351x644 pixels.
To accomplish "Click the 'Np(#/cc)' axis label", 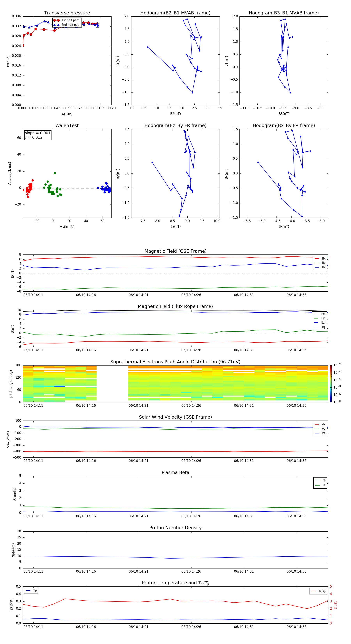I will coord(13,550).
